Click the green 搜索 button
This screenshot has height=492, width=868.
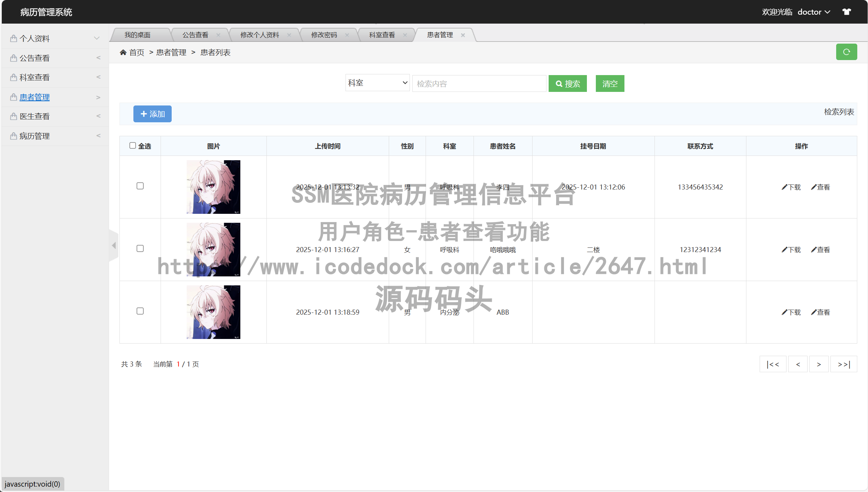(568, 84)
